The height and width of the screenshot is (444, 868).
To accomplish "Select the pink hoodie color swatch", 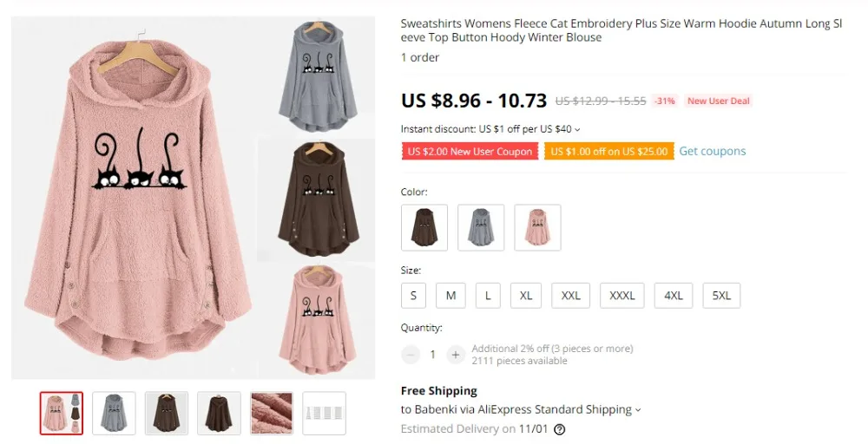I will click(537, 227).
